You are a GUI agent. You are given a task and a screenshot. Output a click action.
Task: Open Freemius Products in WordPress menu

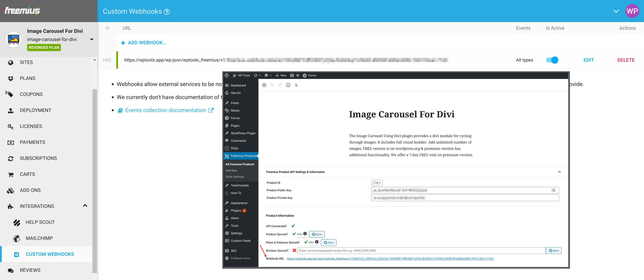(241, 156)
